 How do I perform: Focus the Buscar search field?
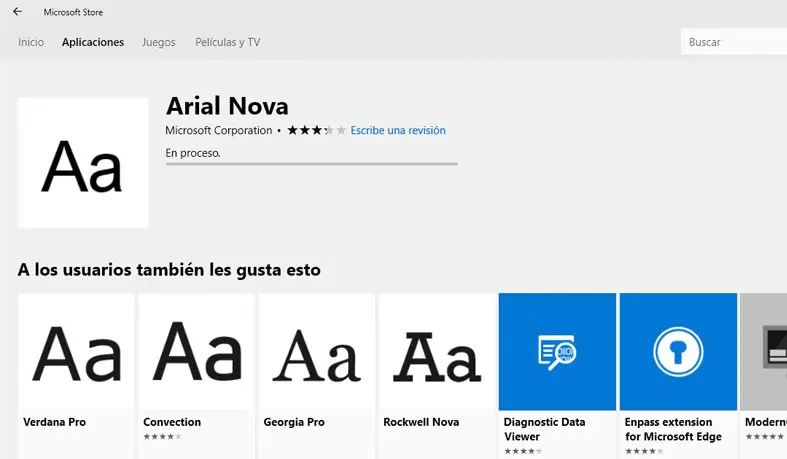click(x=734, y=42)
